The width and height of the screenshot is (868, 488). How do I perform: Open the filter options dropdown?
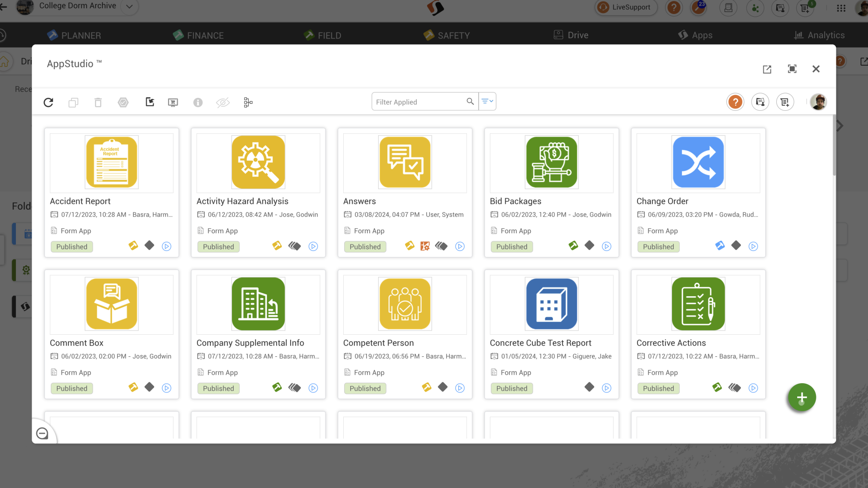click(487, 102)
